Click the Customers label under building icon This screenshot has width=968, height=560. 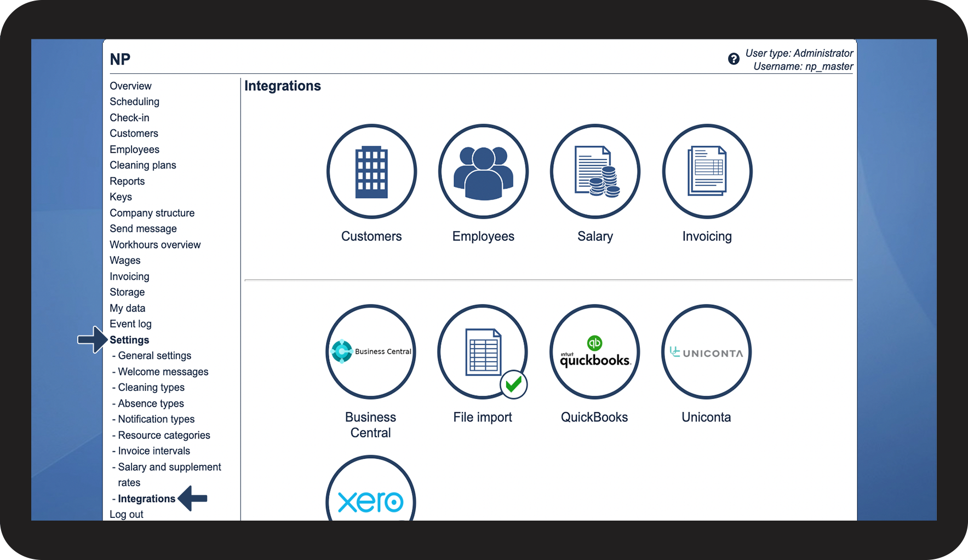(x=371, y=236)
